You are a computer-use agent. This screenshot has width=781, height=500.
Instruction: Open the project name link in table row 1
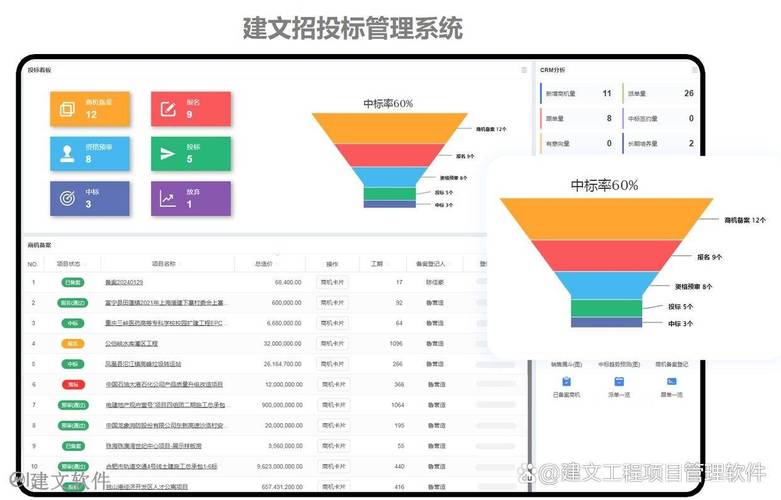tap(124, 282)
